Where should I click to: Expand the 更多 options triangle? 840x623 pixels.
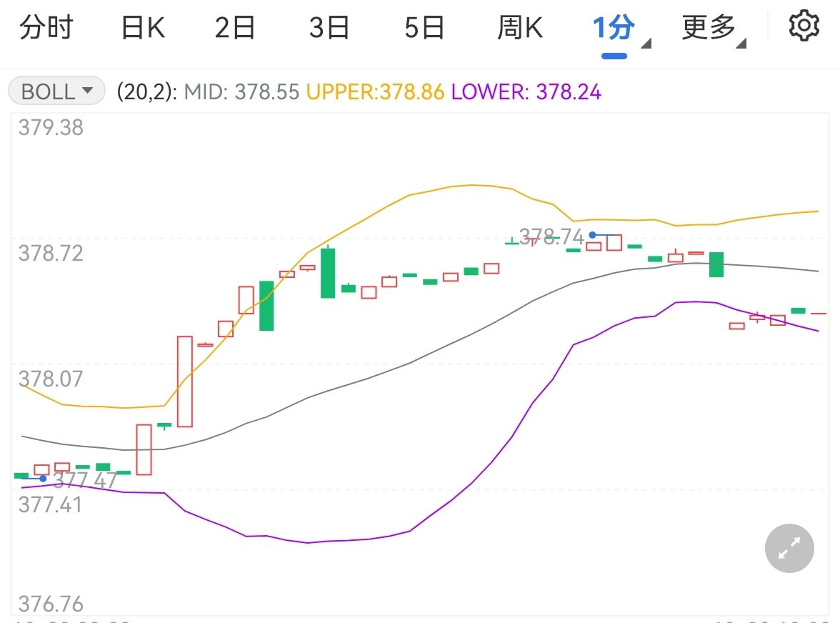coord(741,44)
